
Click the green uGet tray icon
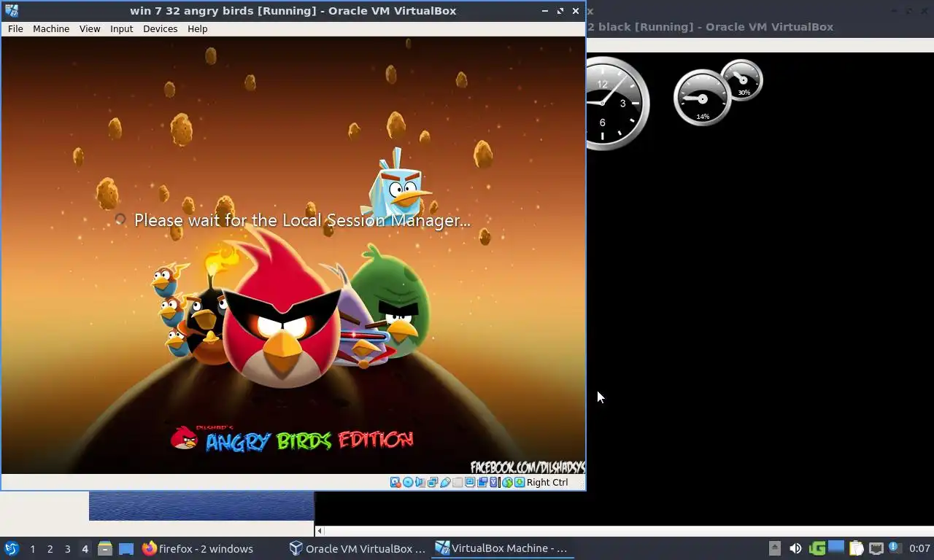[818, 548]
